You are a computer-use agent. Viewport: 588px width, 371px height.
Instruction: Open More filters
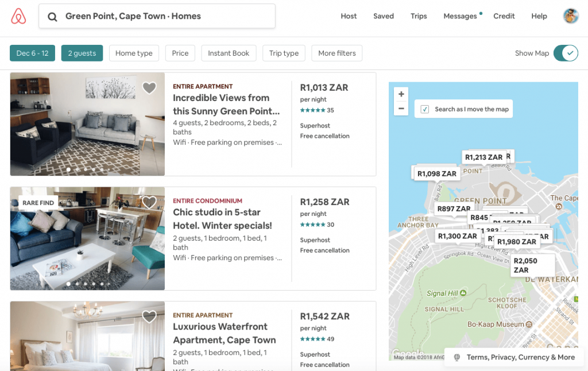[336, 53]
